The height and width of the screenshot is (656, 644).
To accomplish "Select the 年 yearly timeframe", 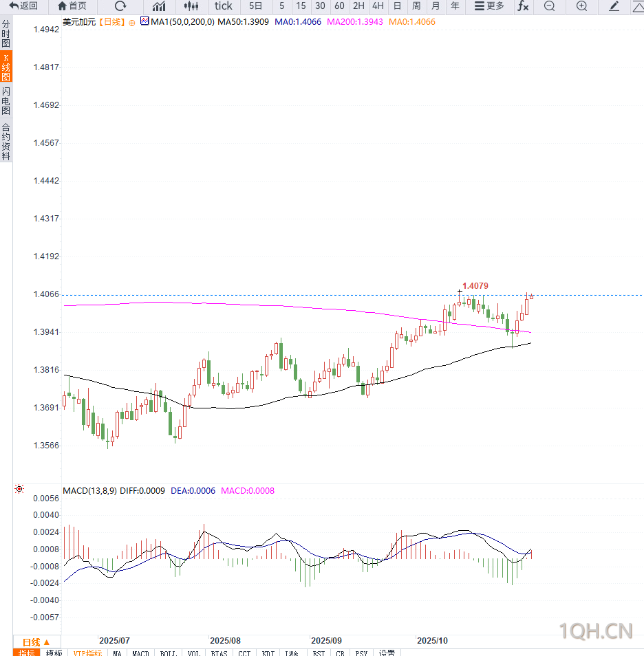I will 455,6.
